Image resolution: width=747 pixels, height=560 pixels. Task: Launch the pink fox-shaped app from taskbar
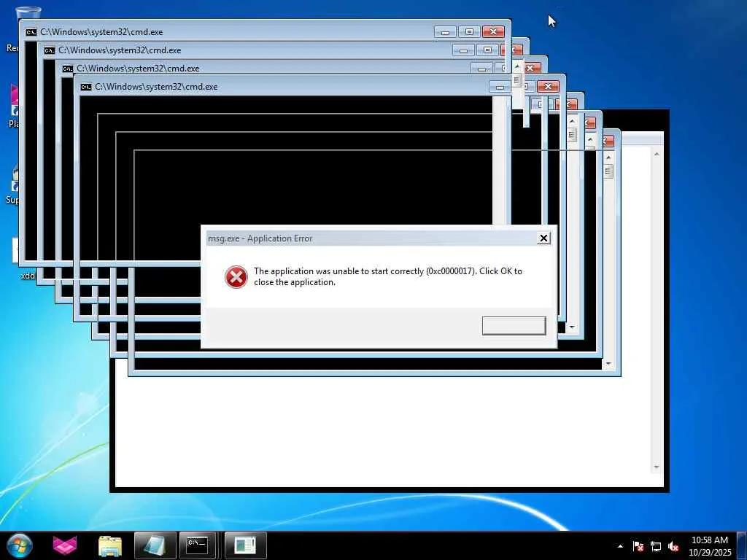point(65,545)
